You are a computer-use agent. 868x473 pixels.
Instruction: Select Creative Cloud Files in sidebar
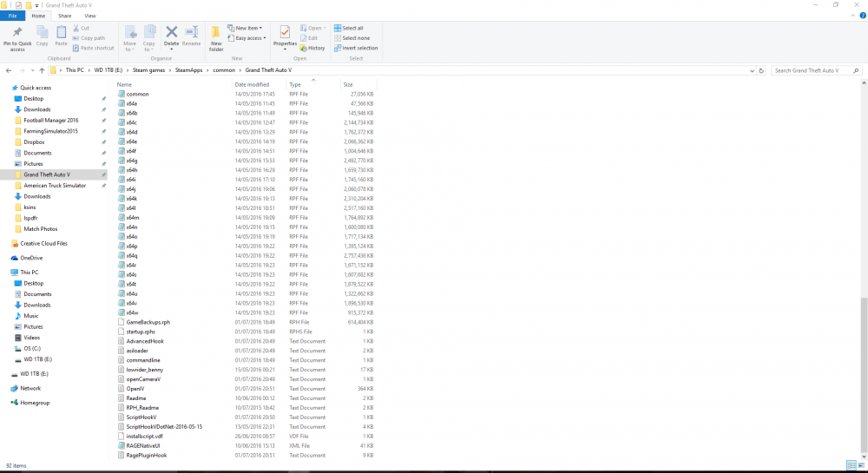(43, 243)
